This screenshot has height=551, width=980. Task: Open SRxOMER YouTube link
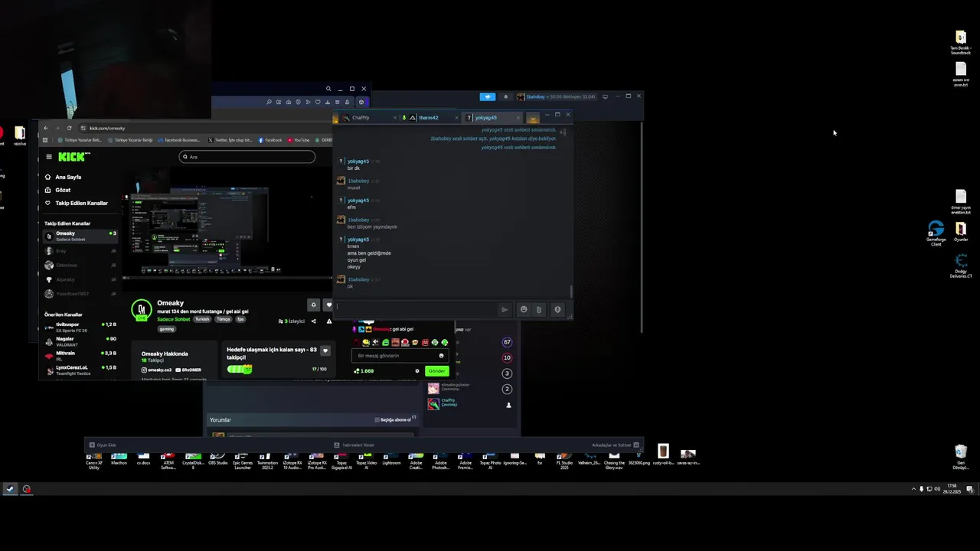click(x=188, y=370)
